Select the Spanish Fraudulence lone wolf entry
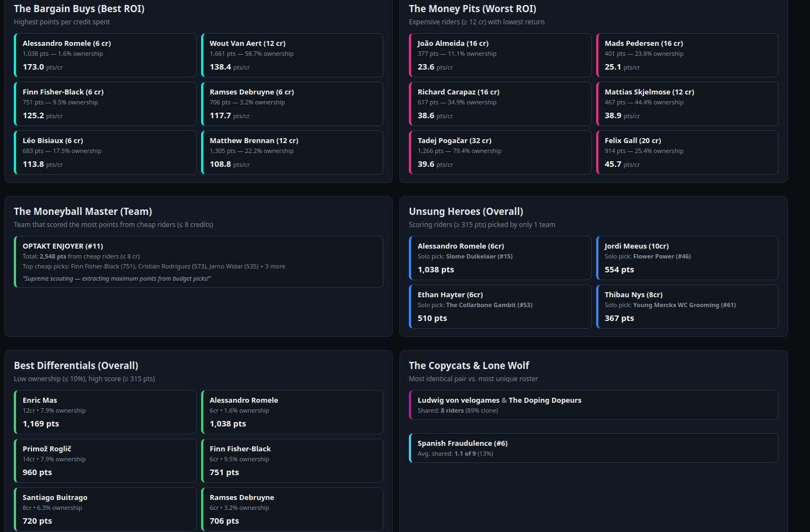 pyautogui.click(x=593, y=448)
